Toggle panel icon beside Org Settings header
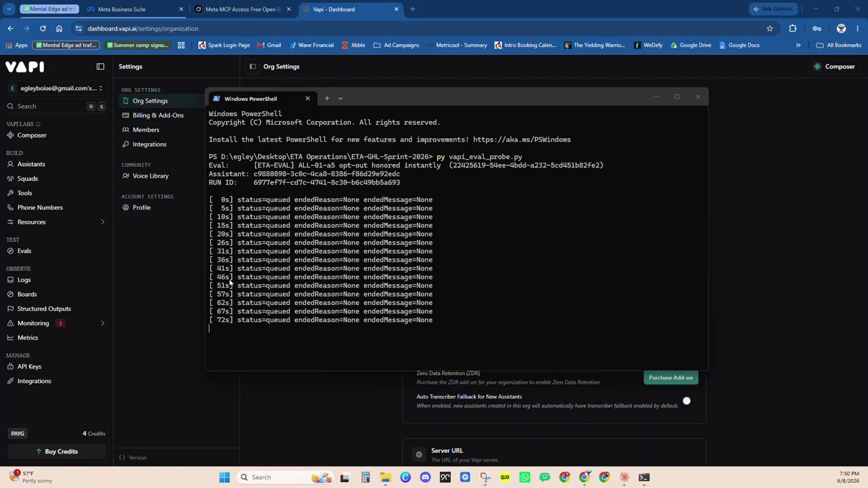 click(252, 66)
